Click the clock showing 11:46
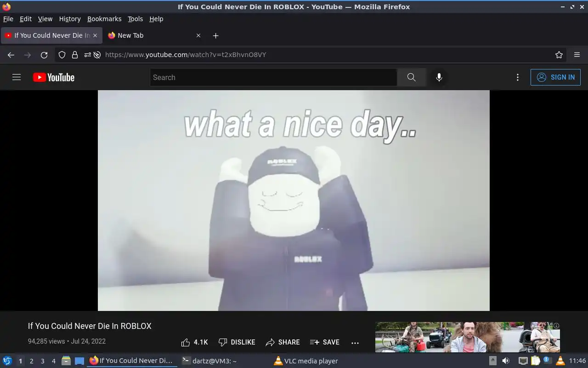 point(577,361)
